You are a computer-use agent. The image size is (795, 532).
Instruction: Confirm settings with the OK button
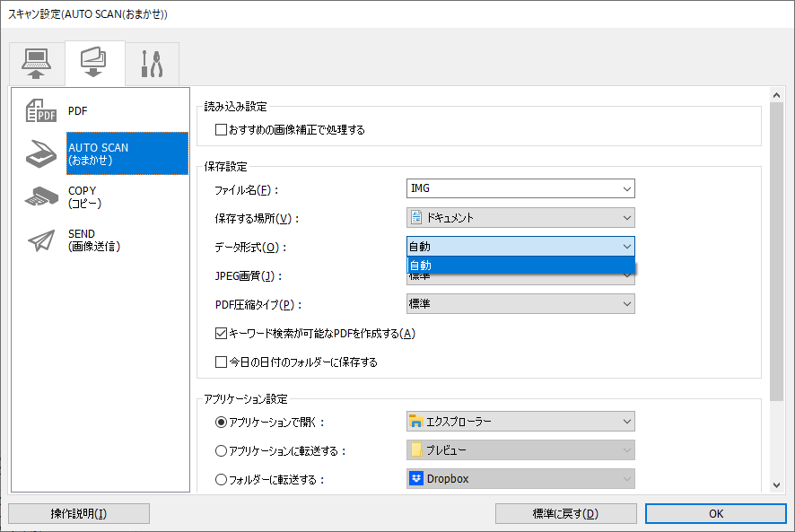pyautogui.click(x=716, y=514)
